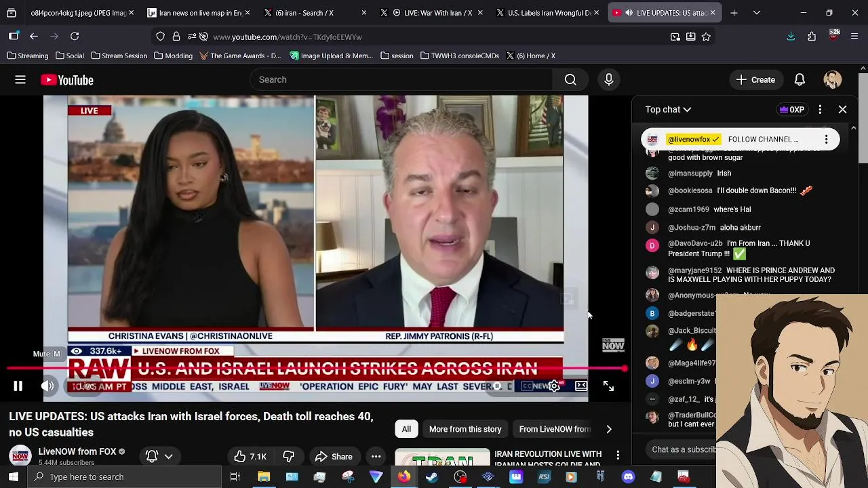This screenshot has width=868, height=488.
Task: Show next filter chips arrow
Action: pos(608,429)
